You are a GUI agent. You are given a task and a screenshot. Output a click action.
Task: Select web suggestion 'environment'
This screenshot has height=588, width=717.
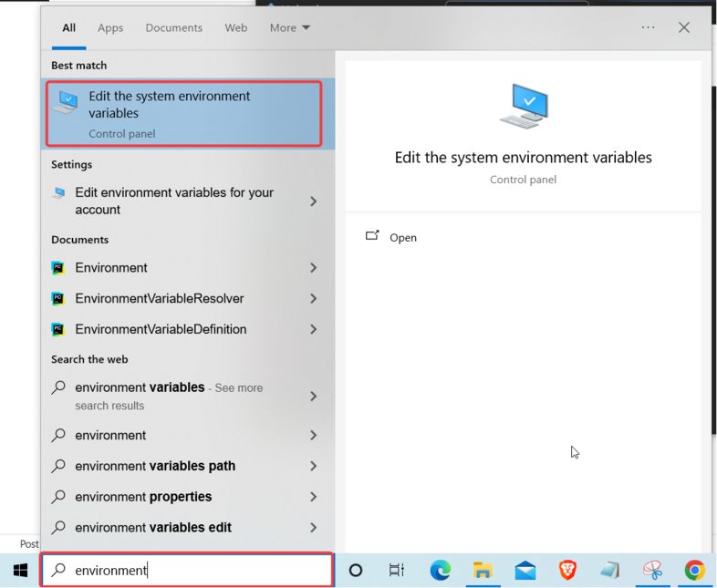coord(110,436)
